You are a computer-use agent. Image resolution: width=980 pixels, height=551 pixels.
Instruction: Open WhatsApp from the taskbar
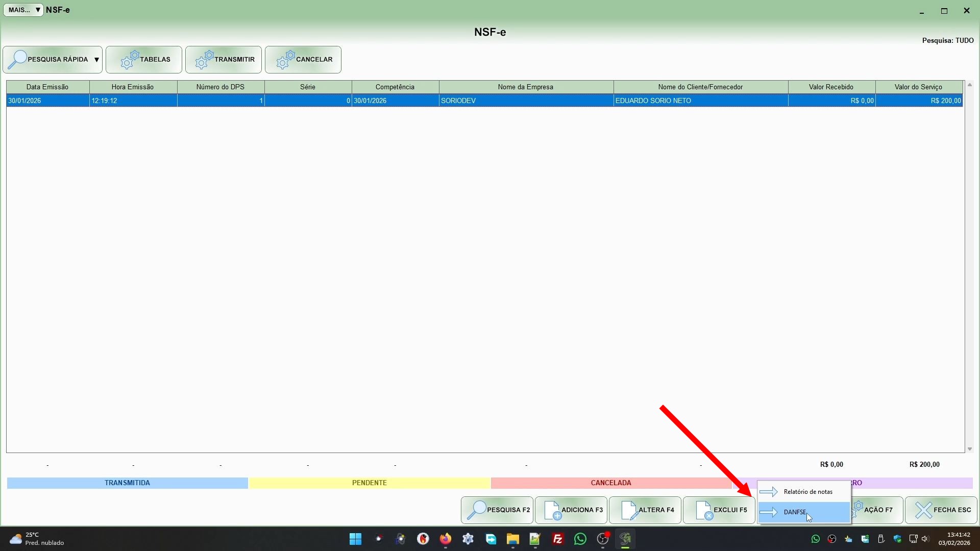click(x=580, y=539)
